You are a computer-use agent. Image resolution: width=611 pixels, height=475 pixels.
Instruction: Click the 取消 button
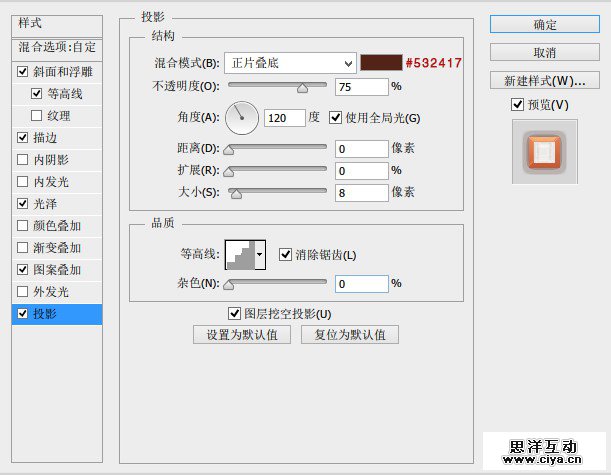[545, 52]
